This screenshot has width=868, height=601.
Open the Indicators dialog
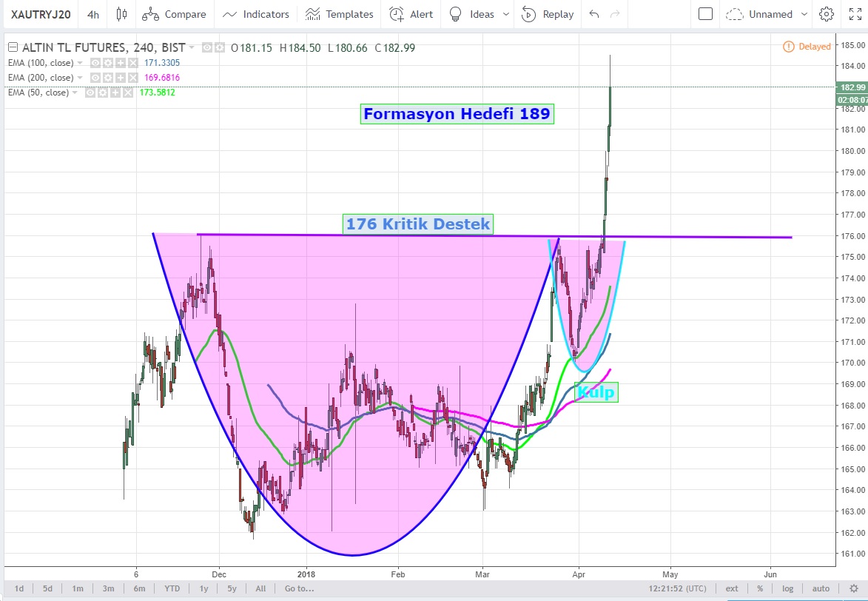click(256, 14)
